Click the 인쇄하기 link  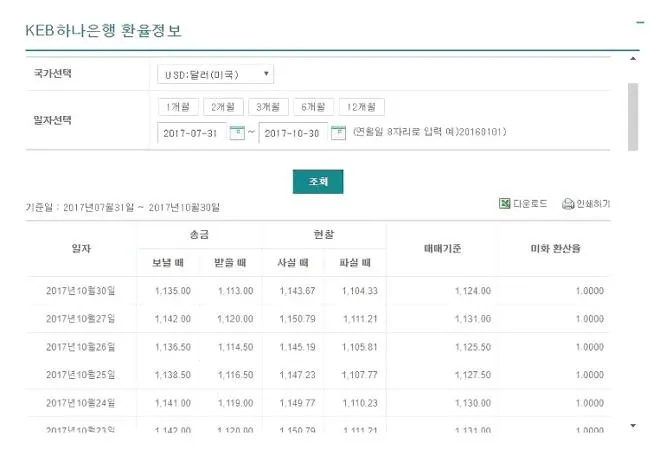(x=593, y=204)
